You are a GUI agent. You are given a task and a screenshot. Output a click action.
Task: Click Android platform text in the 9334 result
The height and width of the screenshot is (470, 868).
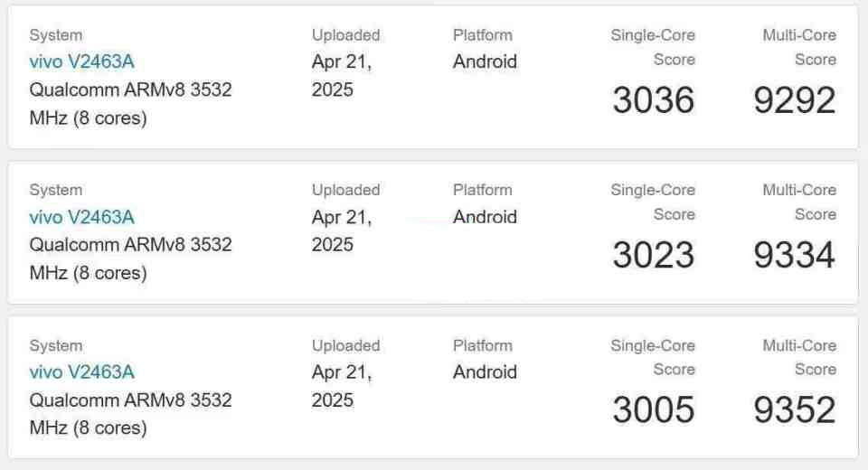click(x=485, y=217)
